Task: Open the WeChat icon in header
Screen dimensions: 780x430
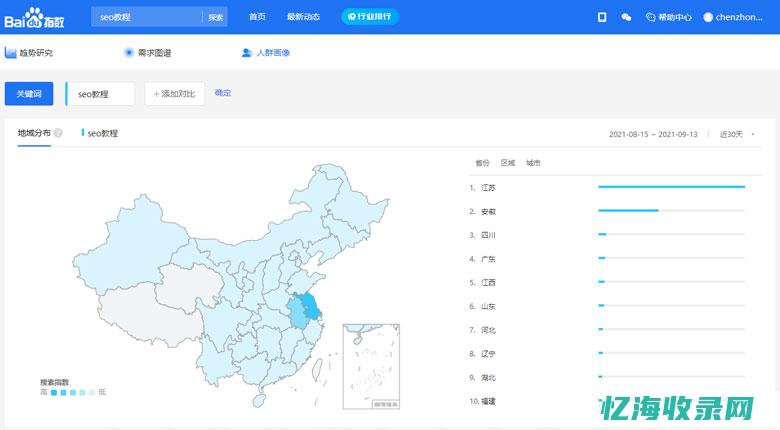Action: [x=626, y=17]
